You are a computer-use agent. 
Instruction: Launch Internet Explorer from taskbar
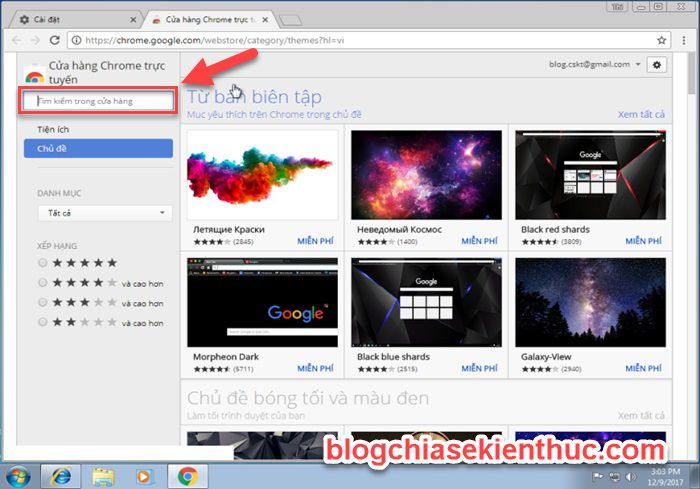(x=61, y=476)
